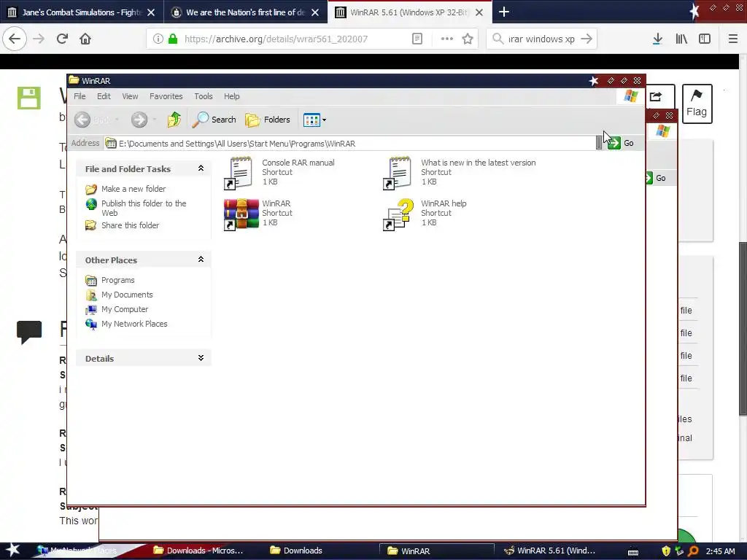Go to My Computer

click(117, 309)
